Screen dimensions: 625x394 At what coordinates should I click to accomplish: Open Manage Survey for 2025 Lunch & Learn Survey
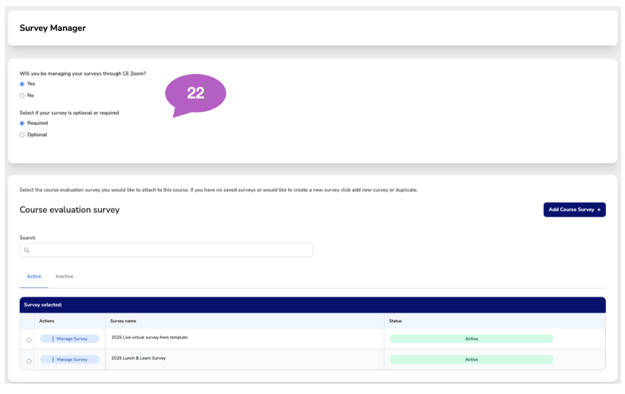point(70,359)
